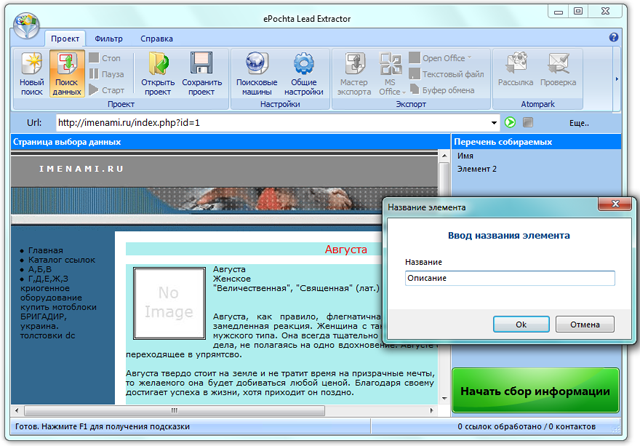Switch to the Проект tab
The width and height of the screenshot is (640, 446).
tap(65, 39)
